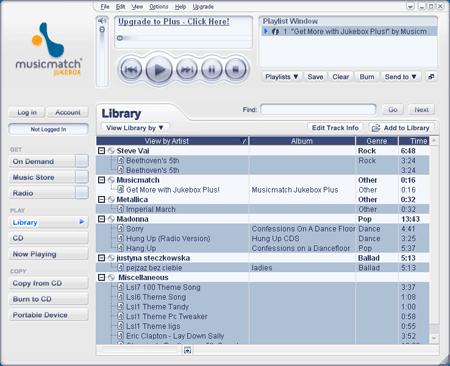Image resolution: width=450 pixels, height=366 pixels.
Task: Open the Edit menu
Action: coord(120,7)
